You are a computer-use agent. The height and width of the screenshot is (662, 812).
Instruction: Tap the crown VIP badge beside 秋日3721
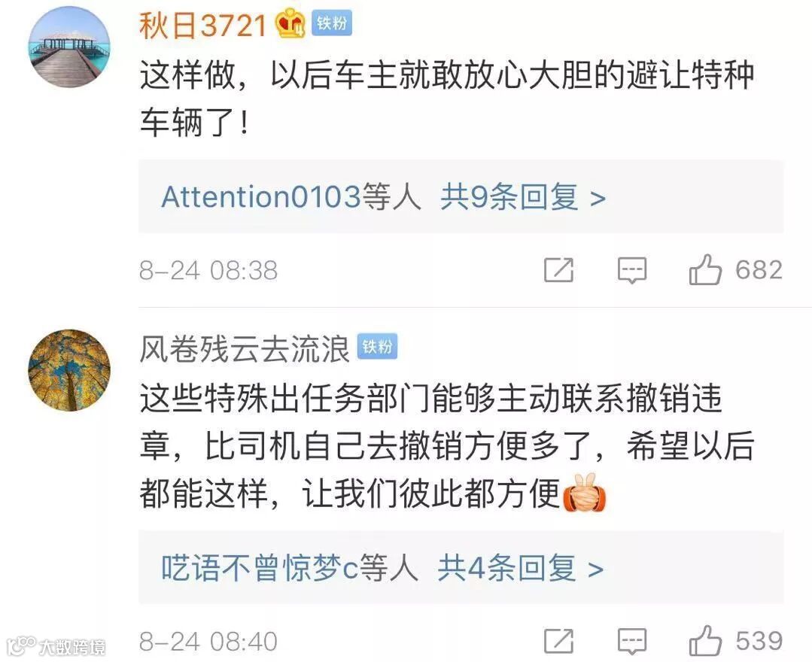290,23
